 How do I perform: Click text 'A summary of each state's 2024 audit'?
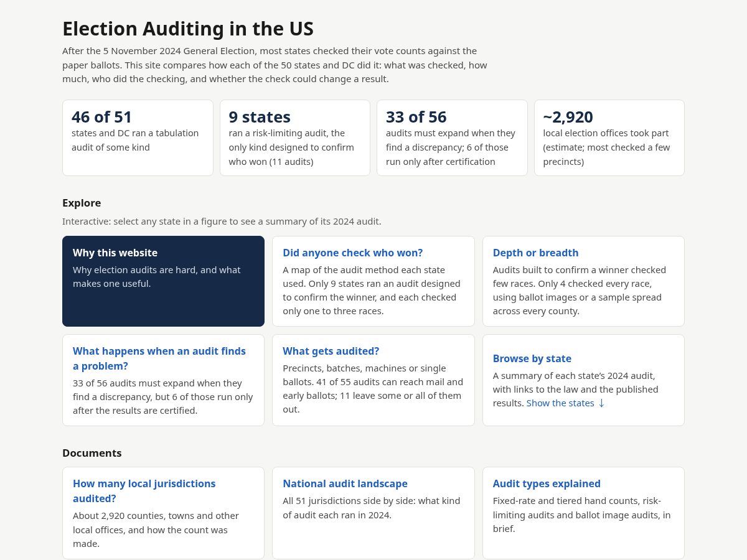[574, 376]
